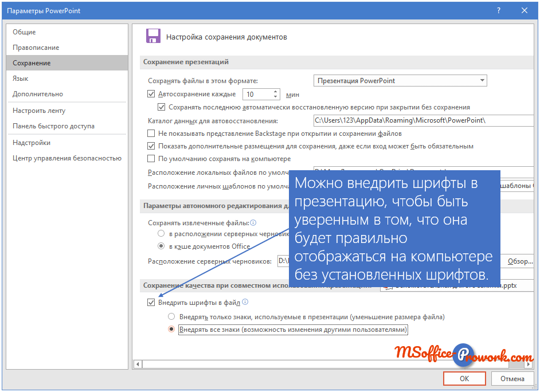Select Внедрять только знаки, используемые в презентации
Viewport: 540px width, 392px height.
[171, 316]
